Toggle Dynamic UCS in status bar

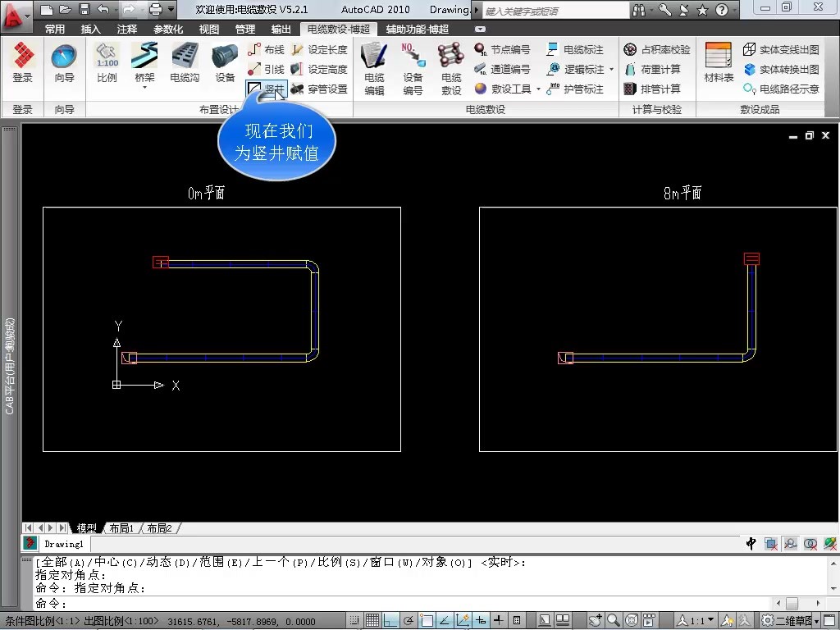click(463, 621)
